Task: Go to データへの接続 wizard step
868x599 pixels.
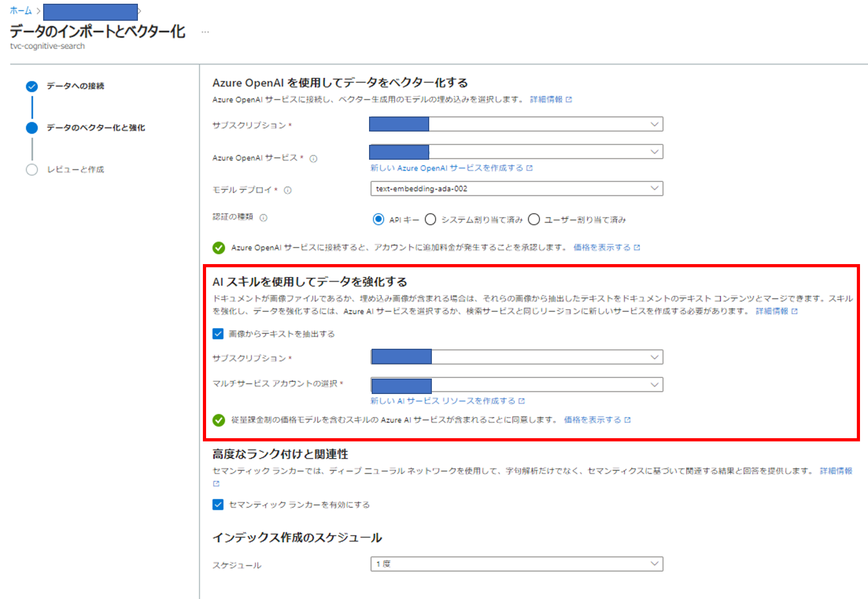Action: (x=75, y=86)
